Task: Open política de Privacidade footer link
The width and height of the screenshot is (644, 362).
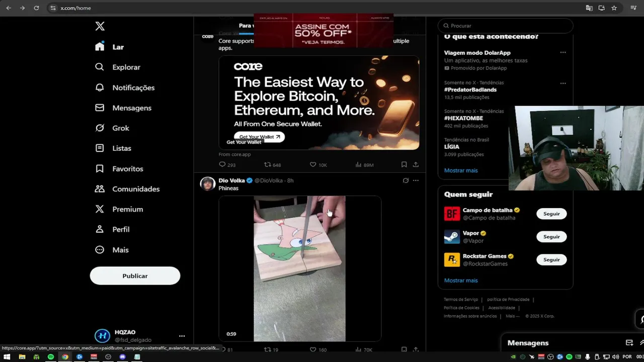Action: [508, 299]
